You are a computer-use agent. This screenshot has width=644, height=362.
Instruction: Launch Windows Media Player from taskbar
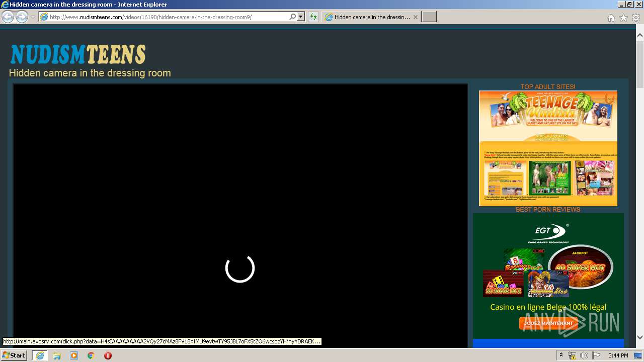click(x=74, y=355)
